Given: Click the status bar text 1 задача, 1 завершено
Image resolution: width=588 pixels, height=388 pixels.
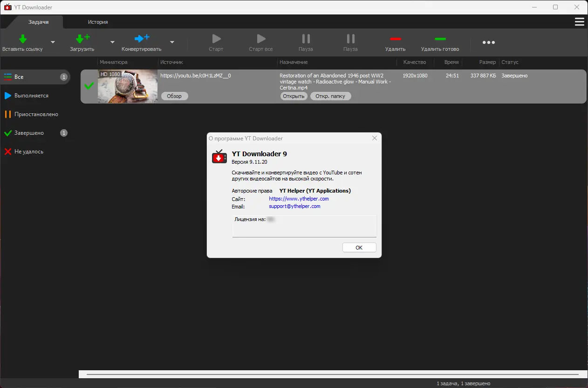Looking at the screenshot, I should pyautogui.click(x=463, y=383).
